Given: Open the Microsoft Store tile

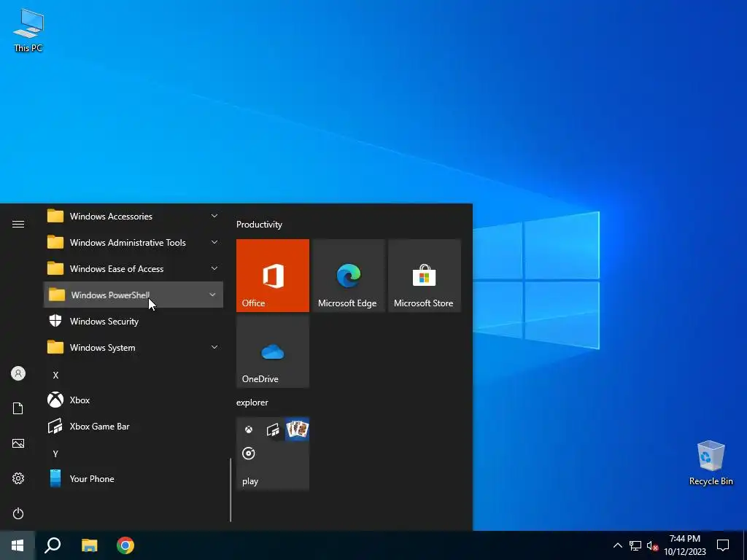Looking at the screenshot, I should pos(425,276).
